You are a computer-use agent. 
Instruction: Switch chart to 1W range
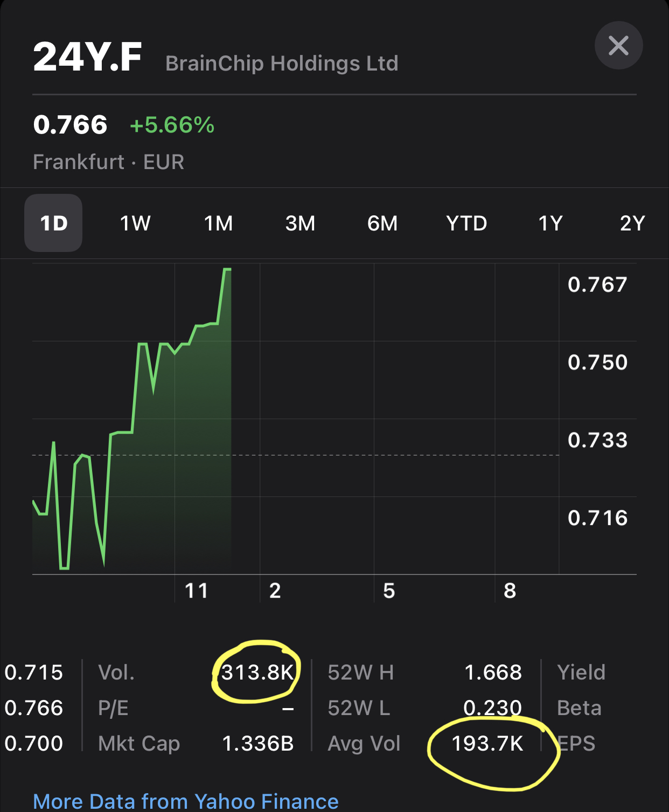[135, 223]
